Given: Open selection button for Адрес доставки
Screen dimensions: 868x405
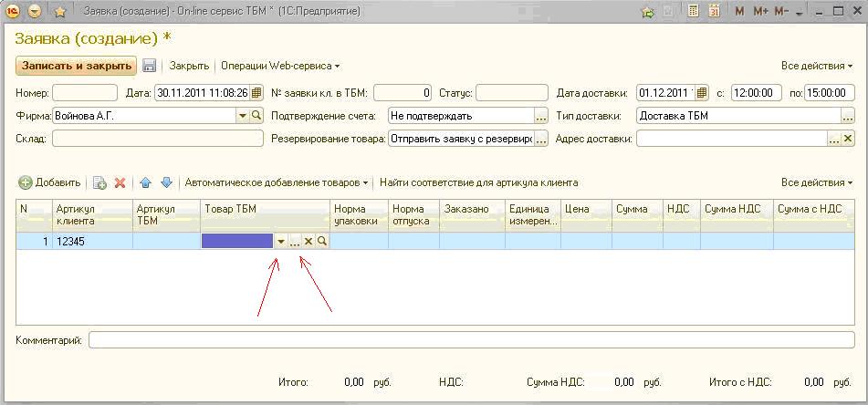Looking at the screenshot, I should click(834, 140).
